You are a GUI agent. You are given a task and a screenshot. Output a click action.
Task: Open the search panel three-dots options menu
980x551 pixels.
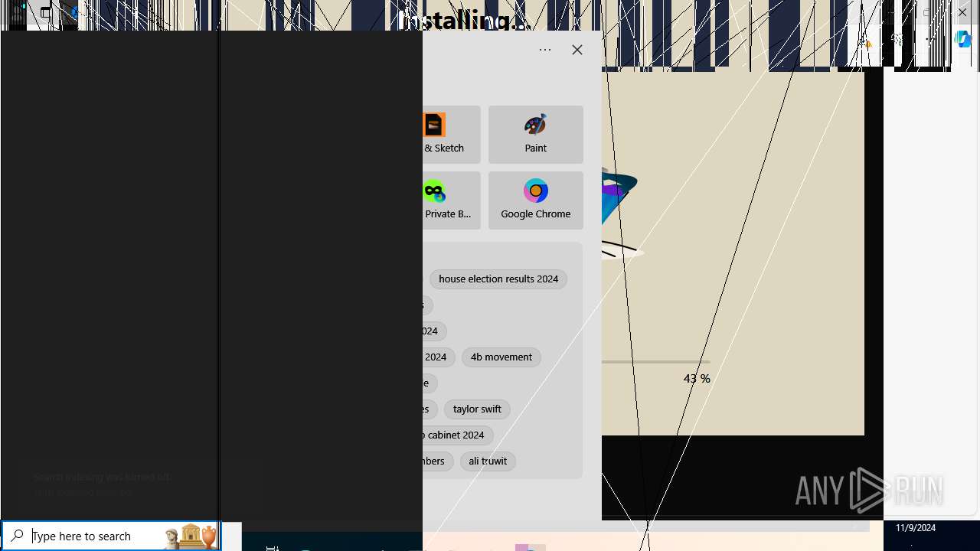(x=545, y=50)
